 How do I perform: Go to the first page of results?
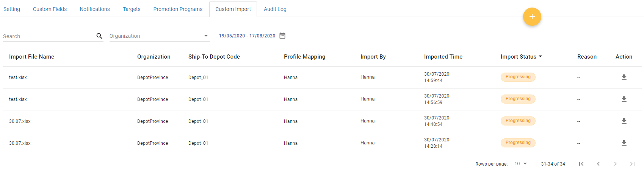(581, 164)
